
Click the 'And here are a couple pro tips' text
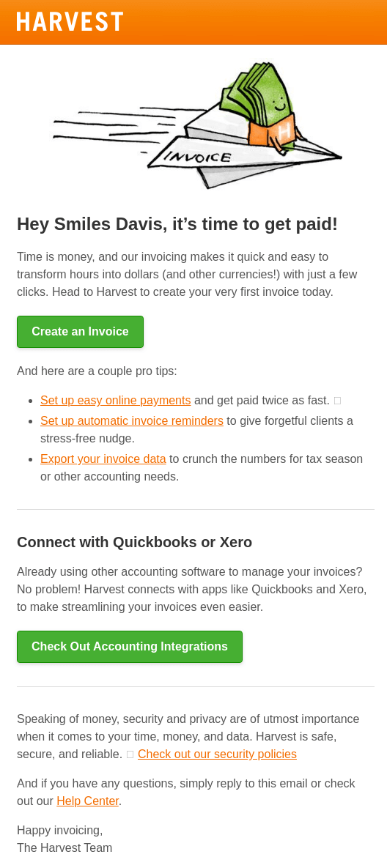tap(97, 371)
